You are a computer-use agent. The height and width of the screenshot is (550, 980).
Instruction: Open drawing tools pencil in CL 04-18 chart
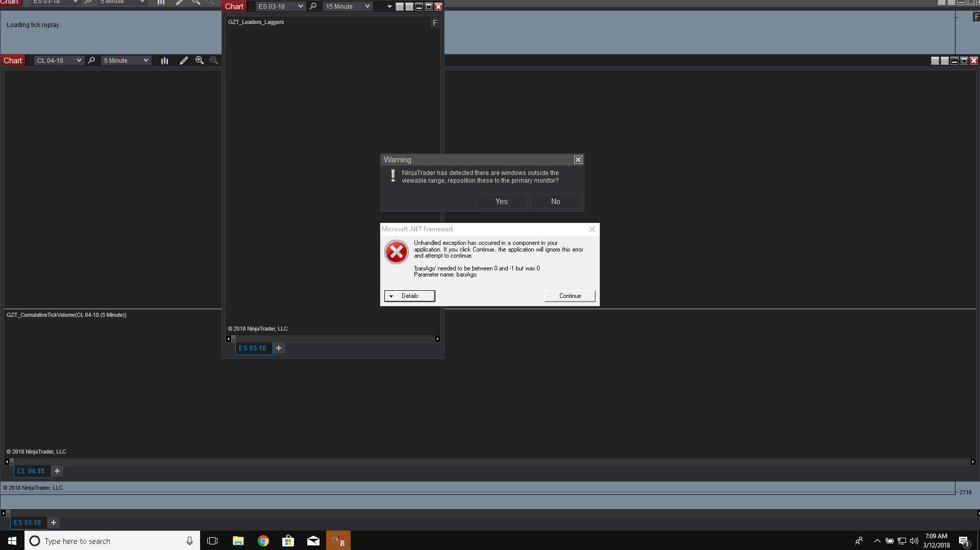click(184, 61)
